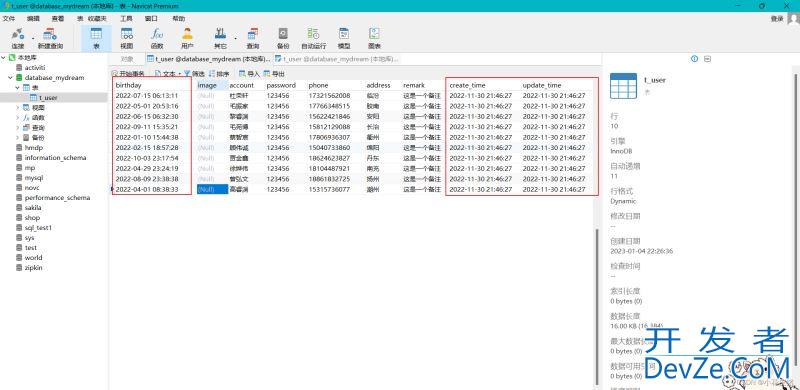This screenshot has height=390, width=800.
Task: Click the 导出 export button
Action: point(274,74)
